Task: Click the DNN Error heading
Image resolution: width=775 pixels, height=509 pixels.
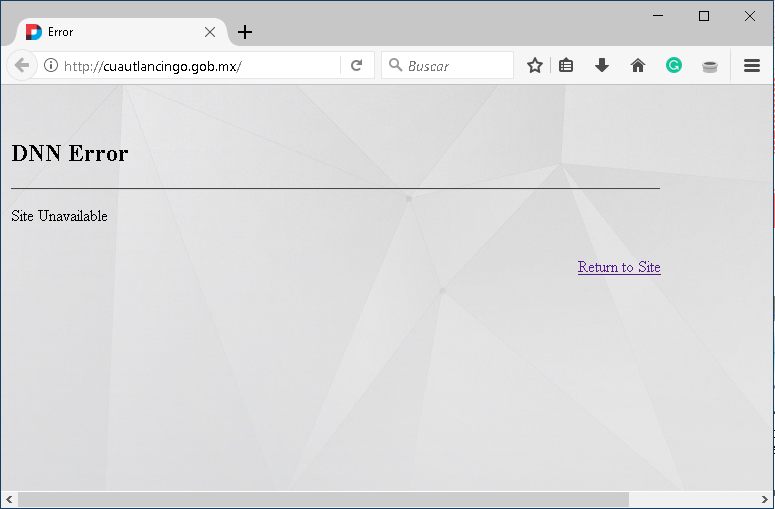Action: (x=70, y=153)
